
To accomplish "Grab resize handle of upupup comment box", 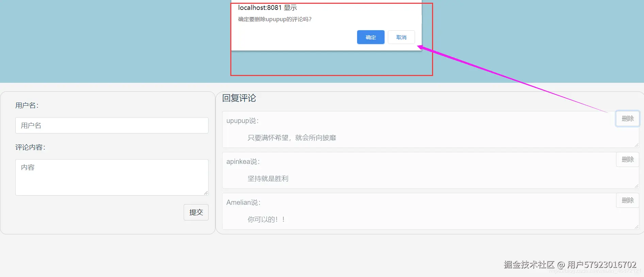I will tap(636, 145).
